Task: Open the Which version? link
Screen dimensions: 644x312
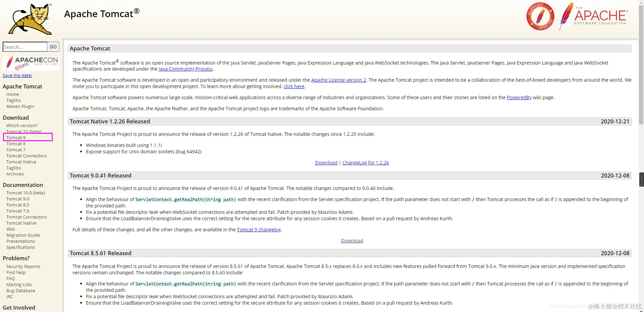Action: pos(22,126)
